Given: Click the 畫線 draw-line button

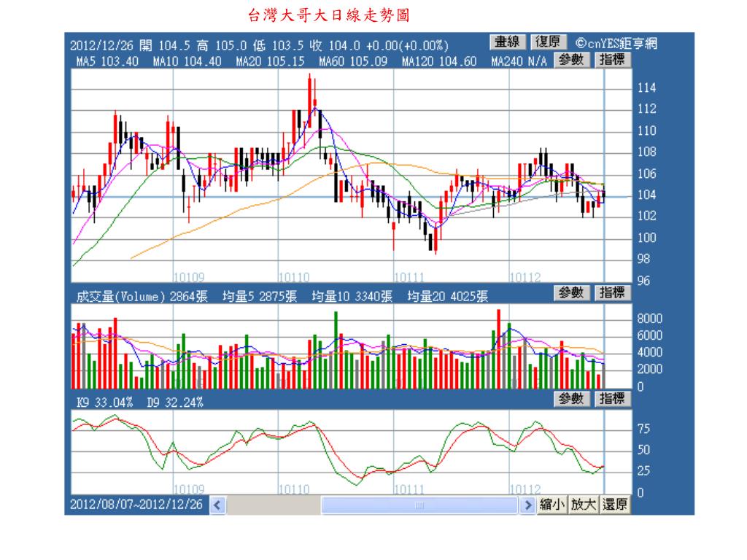Looking at the screenshot, I should click(508, 42).
